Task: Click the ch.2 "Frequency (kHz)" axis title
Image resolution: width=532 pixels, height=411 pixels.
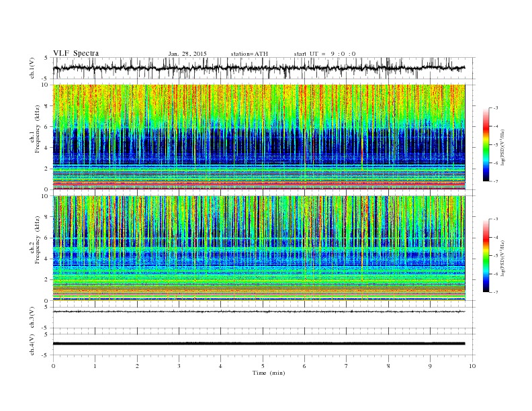Action: pos(38,240)
